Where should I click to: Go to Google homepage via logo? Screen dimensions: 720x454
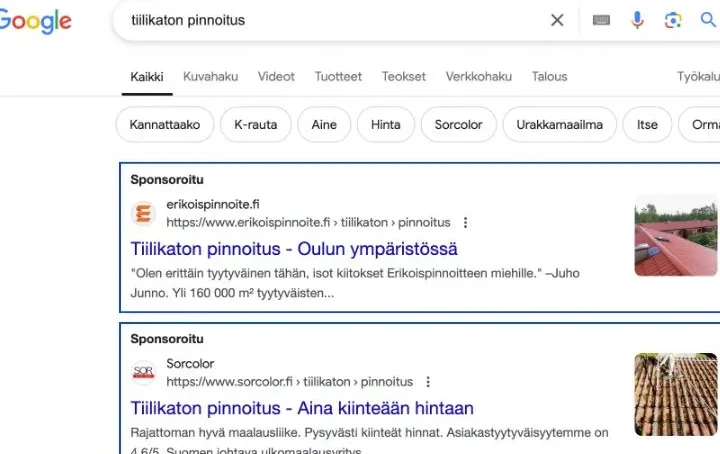(35, 21)
